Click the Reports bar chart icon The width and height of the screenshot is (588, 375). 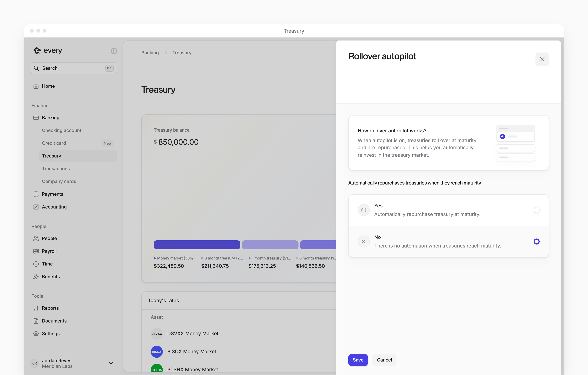[x=36, y=308]
